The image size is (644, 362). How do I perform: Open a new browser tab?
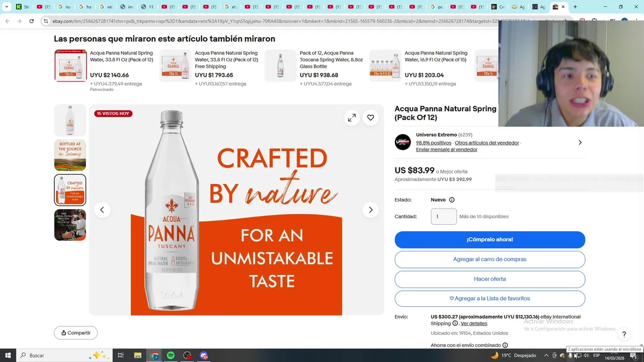[x=575, y=7]
